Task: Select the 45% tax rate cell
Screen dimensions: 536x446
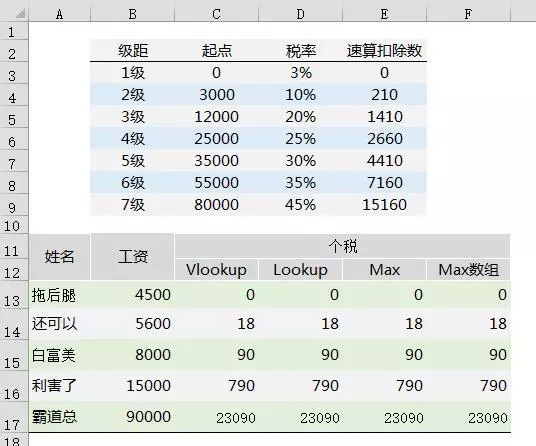Action: (300, 204)
